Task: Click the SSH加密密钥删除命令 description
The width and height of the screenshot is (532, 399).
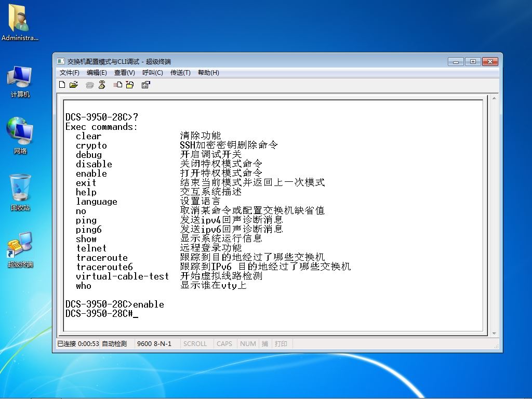Action: pyautogui.click(x=229, y=145)
